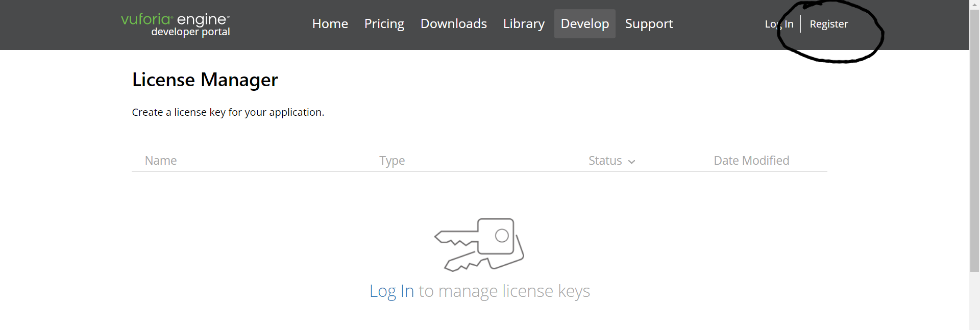Click the Vuforia engine developer portal logo

176,24
